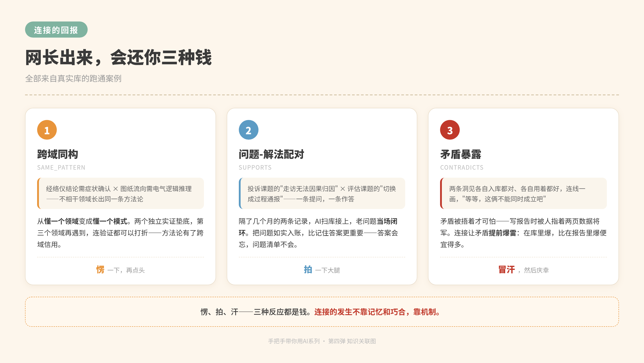
Task: Select the subtitle 全部来自真实库的跑通案例
Action: 73,79
